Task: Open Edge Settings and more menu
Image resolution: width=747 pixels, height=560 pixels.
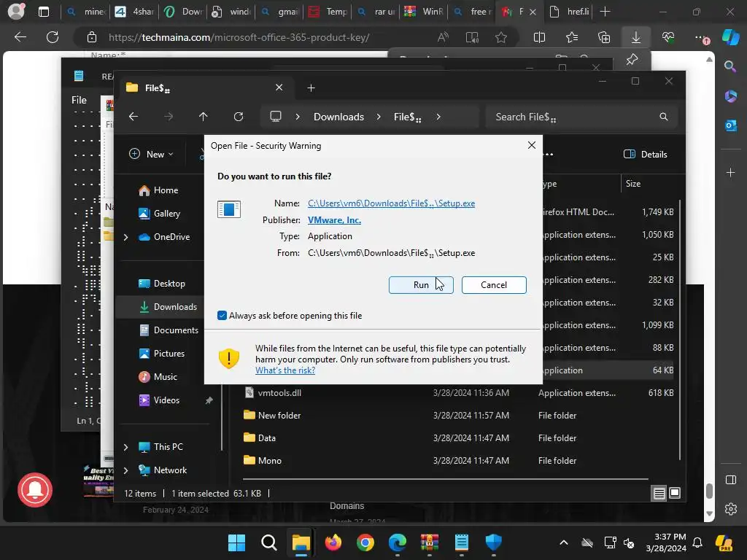Action: pos(701,37)
